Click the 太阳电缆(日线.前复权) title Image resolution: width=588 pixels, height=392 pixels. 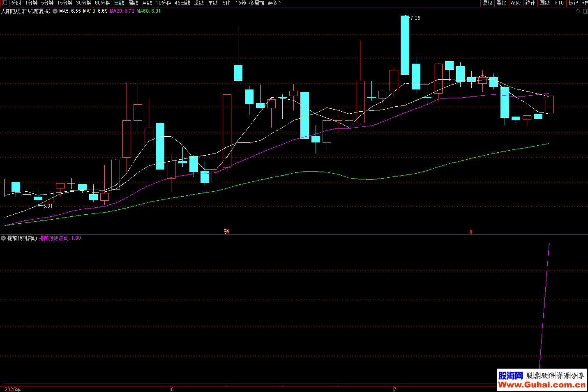[26, 11]
